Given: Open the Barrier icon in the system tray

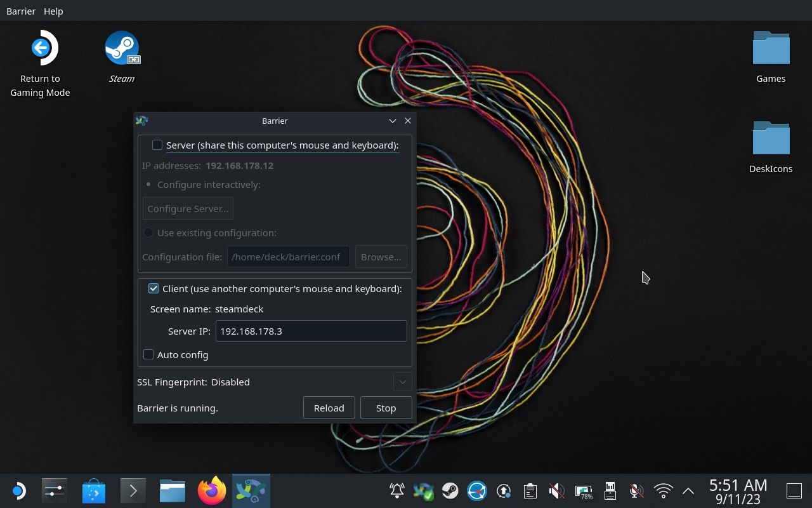Looking at the screenshot, I should (x=422, y=490).
